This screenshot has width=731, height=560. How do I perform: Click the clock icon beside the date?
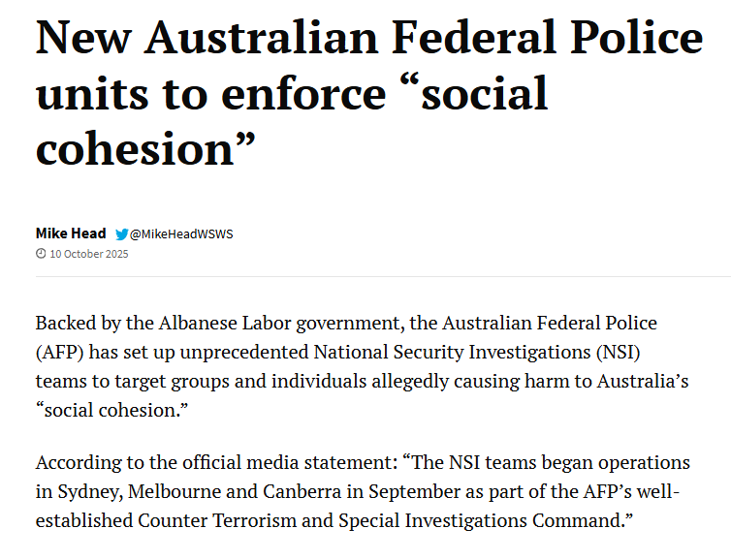(x=41, y=254)
